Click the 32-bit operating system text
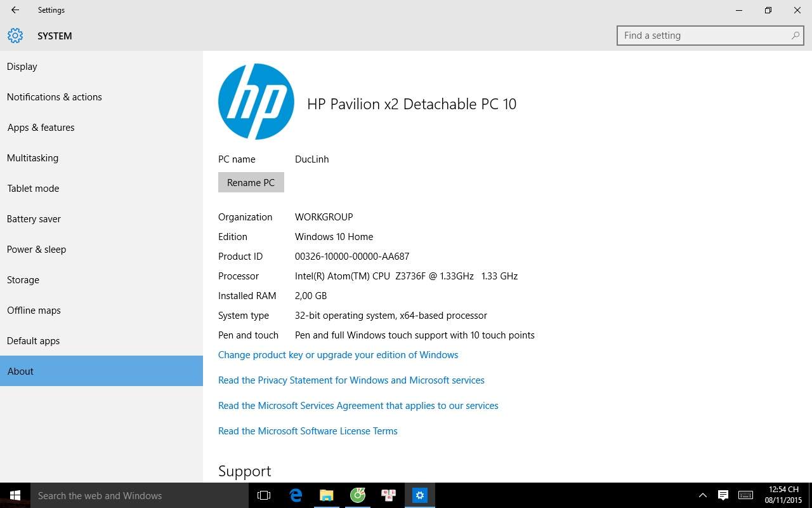 pos(391,316)
